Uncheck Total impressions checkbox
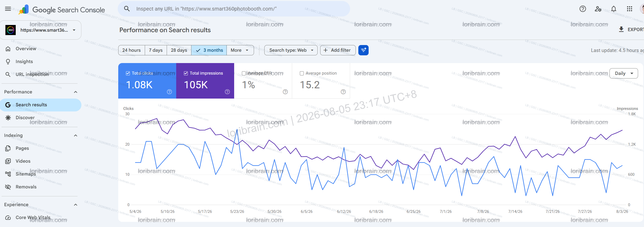 186,73
